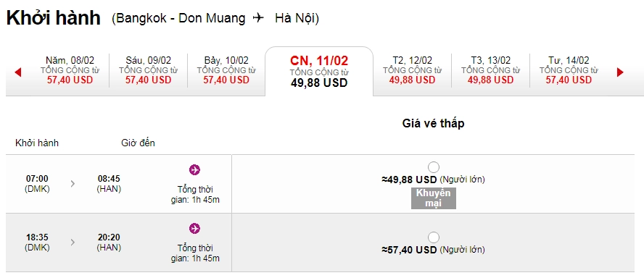
Task: Select the CN, 11/02 date tab
Action: pyautogui.click(x=319, y=72)
